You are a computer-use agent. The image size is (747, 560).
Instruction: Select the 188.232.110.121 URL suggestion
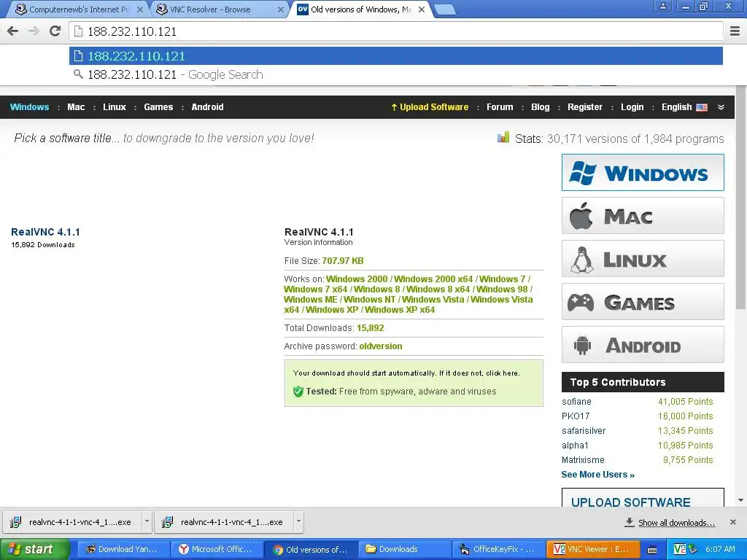pyautogui.click(x=396, y=56)
